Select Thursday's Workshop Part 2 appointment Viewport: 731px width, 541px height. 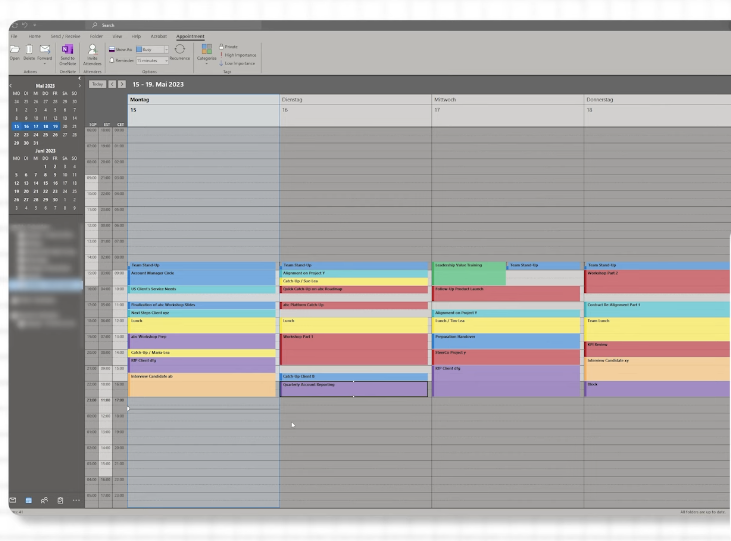pyautogui.click(x=657, y=281)
